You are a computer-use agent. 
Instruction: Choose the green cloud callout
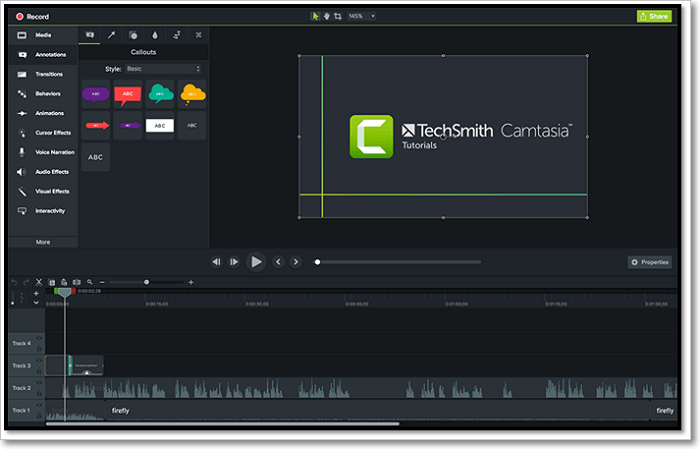(160, 94)
